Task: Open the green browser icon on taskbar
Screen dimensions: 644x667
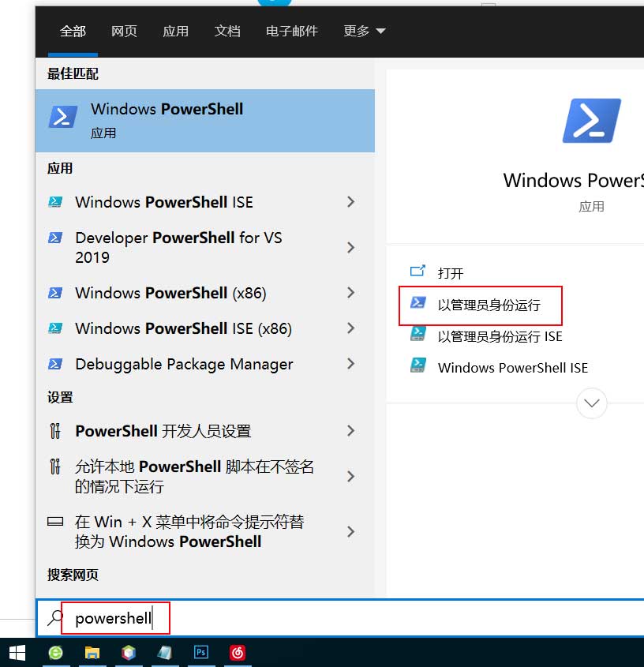Action: (x=56, y=653)
